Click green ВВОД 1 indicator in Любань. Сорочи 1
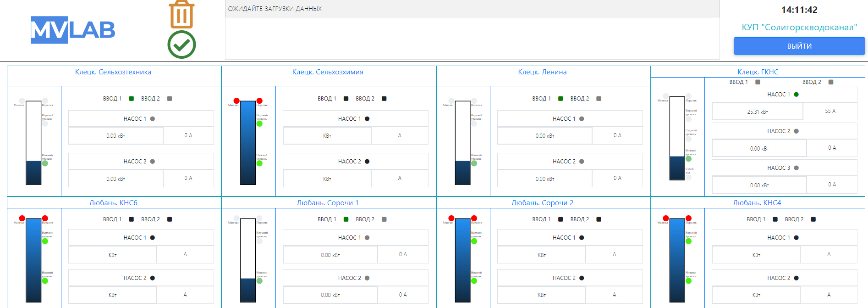Viewport: 868px width, 308px height. [346, 219]
